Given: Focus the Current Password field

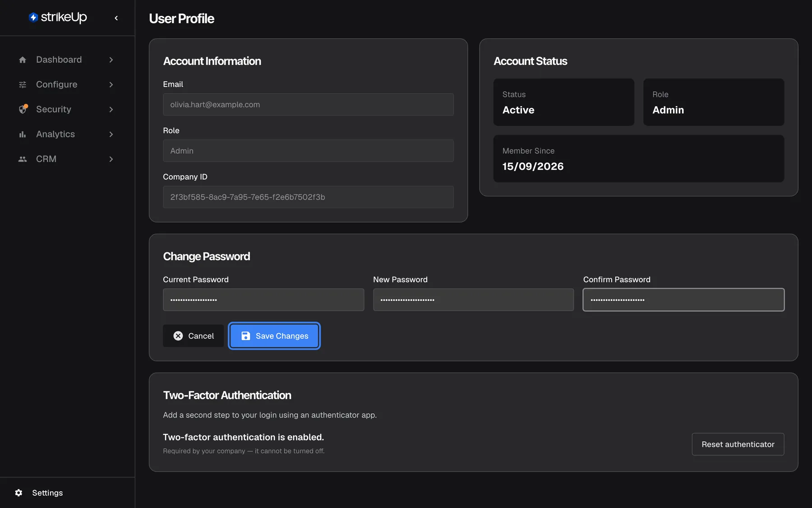Looking at the screenshot, I should click(263, 300).
